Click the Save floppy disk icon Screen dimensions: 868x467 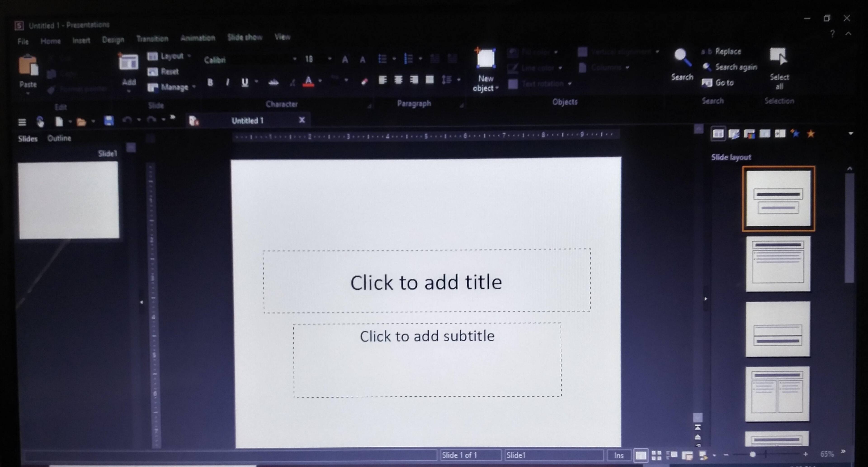[x=108, y=121]
